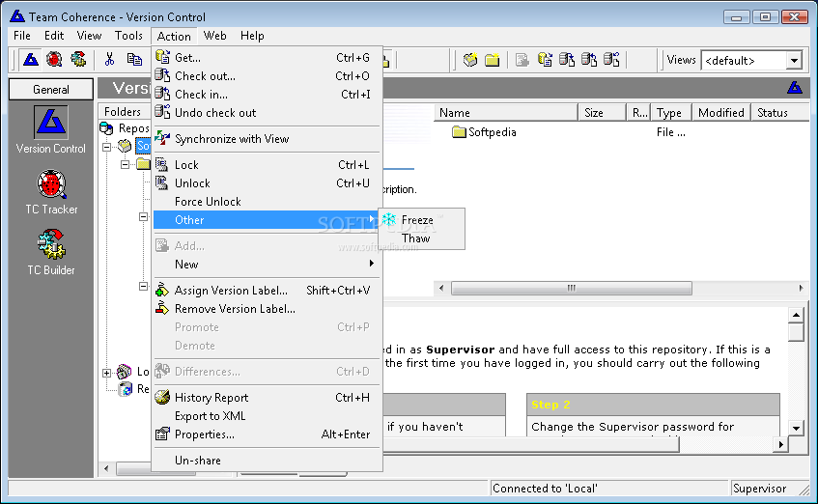
Task: Select the General sidebar tab
Action: (x=50, y=89)
